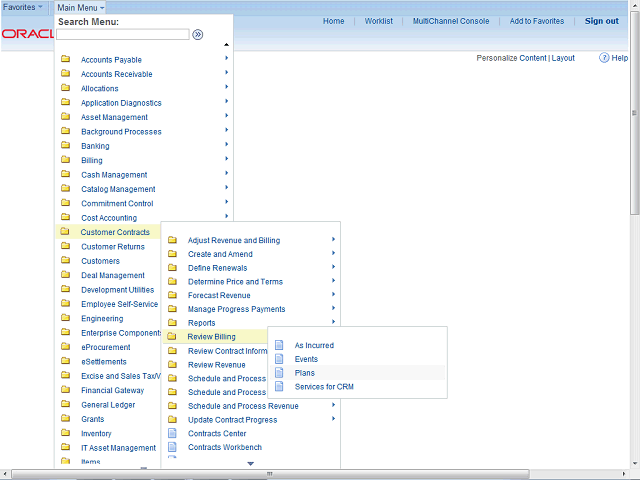Open Application Diagnostics menu entry
Screen dimensions: 640x480
tap(121, 103)
